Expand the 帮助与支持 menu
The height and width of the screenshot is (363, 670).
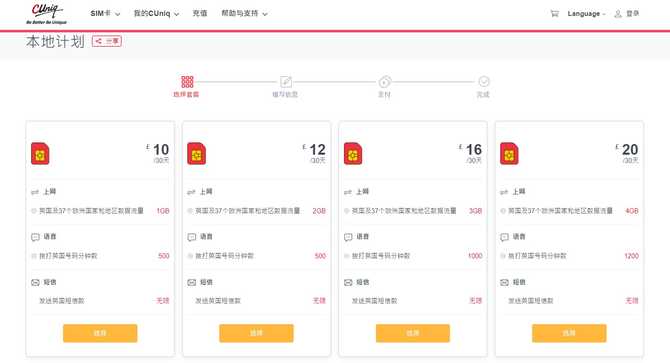point(244,14)
